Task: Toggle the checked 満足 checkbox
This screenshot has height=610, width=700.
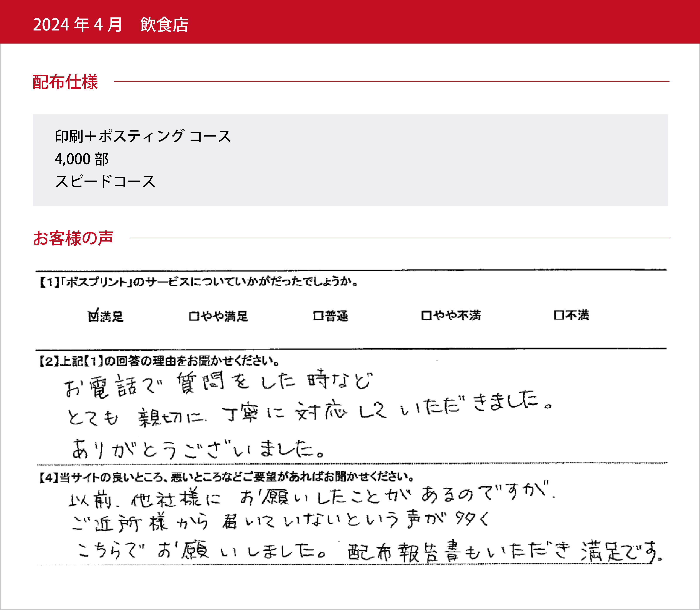Action: (x=93, y=316)
